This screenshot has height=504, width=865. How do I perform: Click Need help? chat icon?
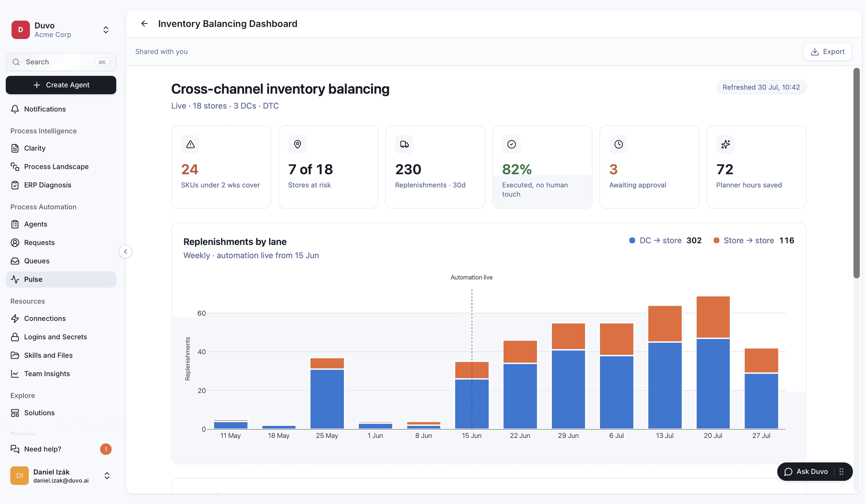[15, 449]
